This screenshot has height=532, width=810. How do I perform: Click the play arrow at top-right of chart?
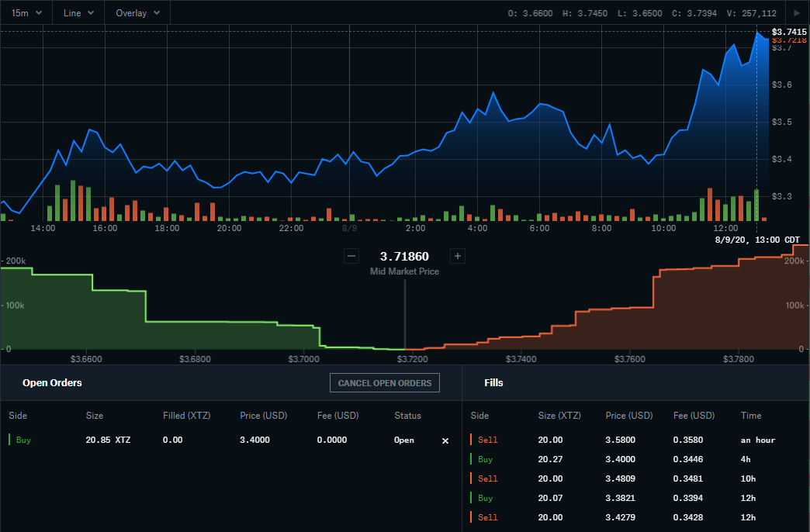click(798, 13)
